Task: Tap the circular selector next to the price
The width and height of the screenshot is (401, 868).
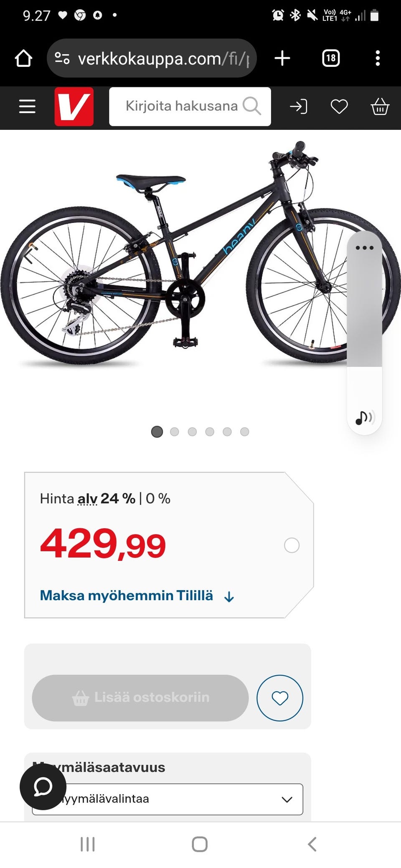Action: coord(292,545)
